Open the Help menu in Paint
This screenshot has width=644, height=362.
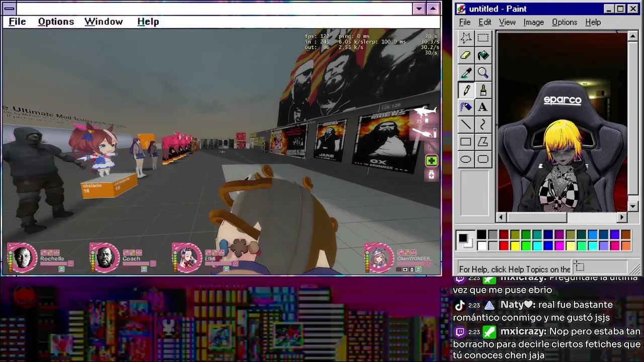point(593,22)
